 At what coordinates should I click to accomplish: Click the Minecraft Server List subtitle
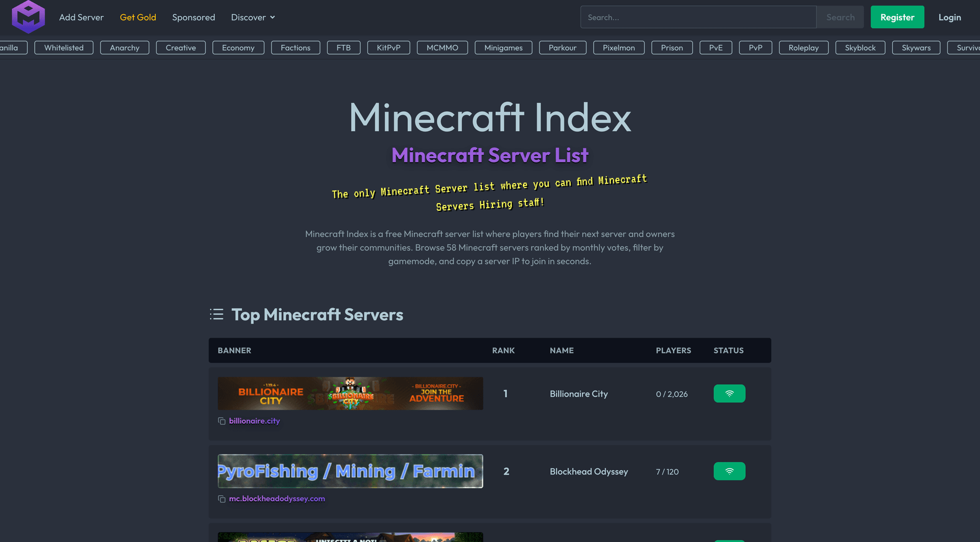(490, 155)
